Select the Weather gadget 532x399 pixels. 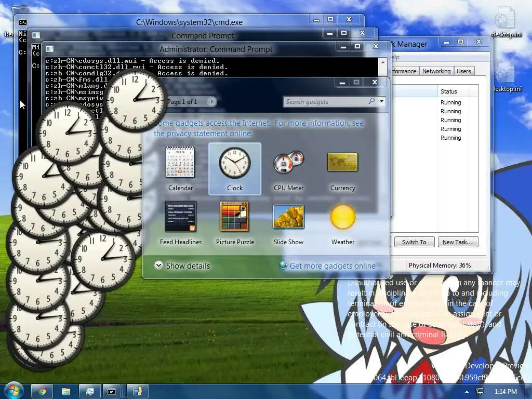(343, 223)
